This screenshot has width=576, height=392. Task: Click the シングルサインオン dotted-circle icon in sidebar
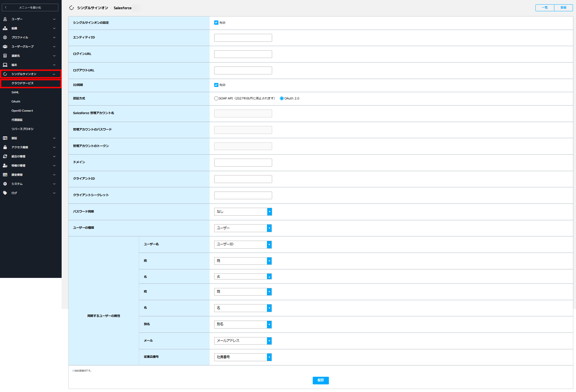pos(5,74)
